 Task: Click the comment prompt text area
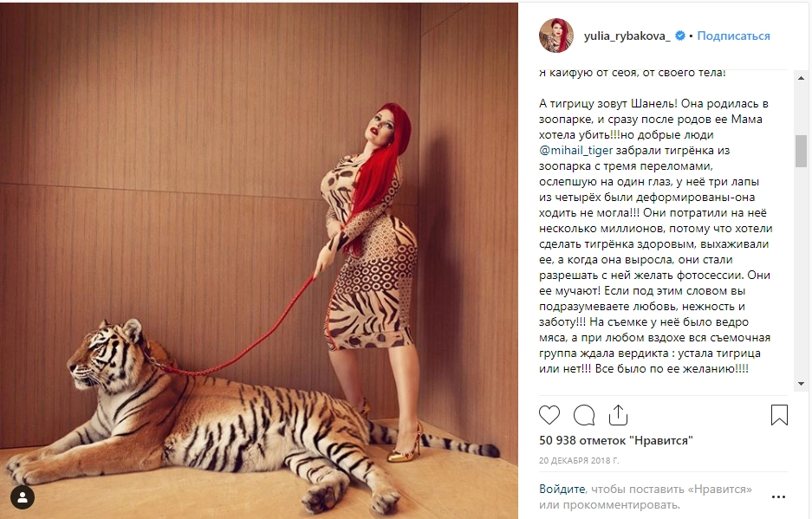(x=646, y=496)
